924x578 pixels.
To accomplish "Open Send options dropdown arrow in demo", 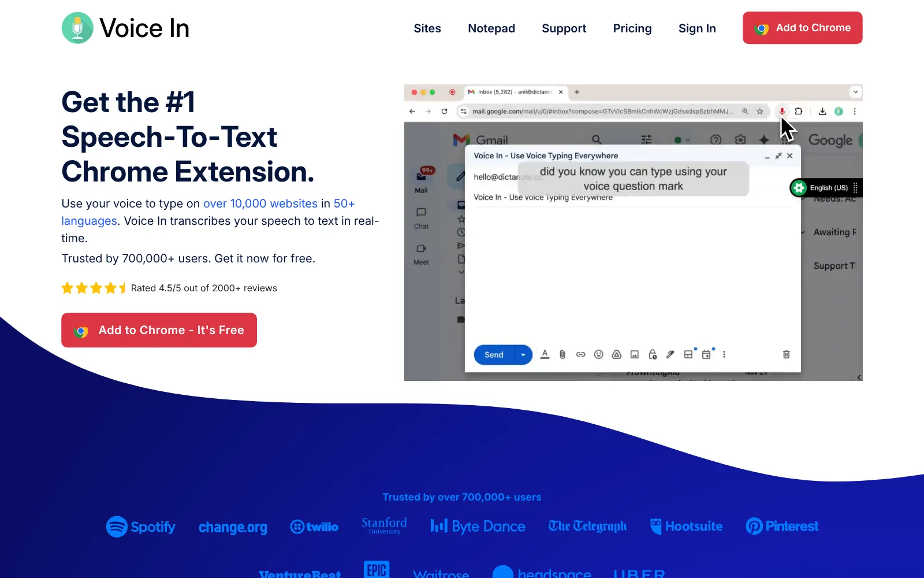I will pyautogui.click(x=523, y=354).
